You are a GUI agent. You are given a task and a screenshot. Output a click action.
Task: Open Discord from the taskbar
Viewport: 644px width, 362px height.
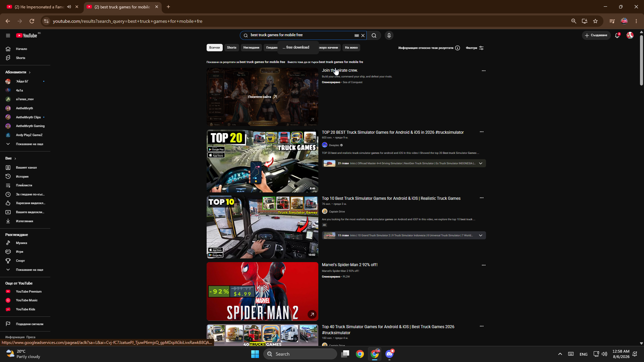[x=389, y=354]
